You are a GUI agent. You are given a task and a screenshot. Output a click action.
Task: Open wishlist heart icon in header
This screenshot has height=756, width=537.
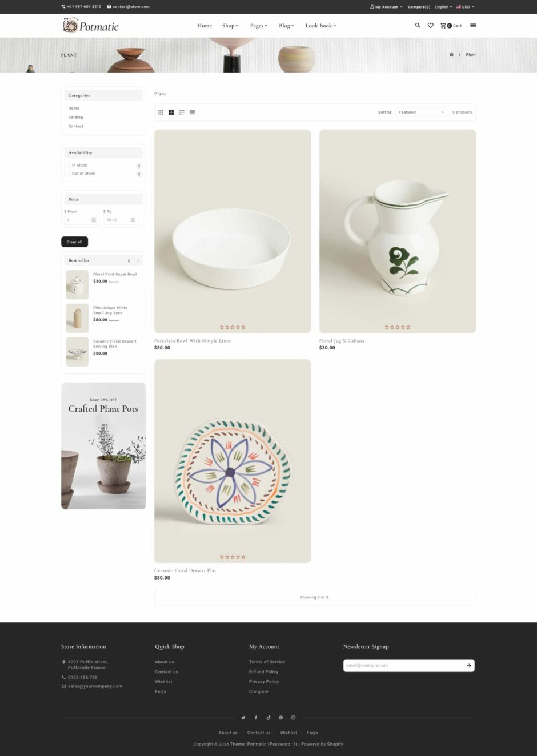pyautogui.click(x=430, y=25)
